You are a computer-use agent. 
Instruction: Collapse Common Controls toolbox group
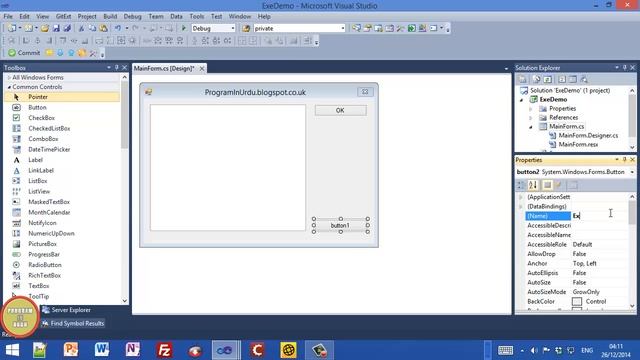(x=9, y=87)
